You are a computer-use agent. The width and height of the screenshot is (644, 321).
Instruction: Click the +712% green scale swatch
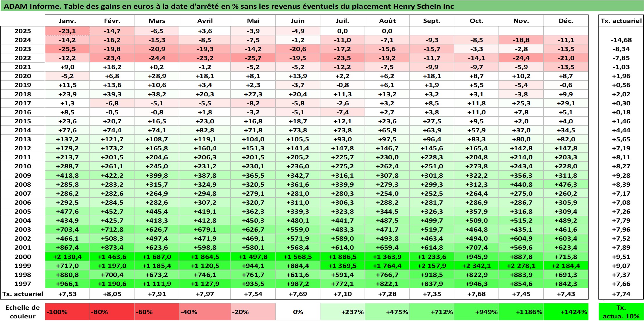click(x=432, y=312)
